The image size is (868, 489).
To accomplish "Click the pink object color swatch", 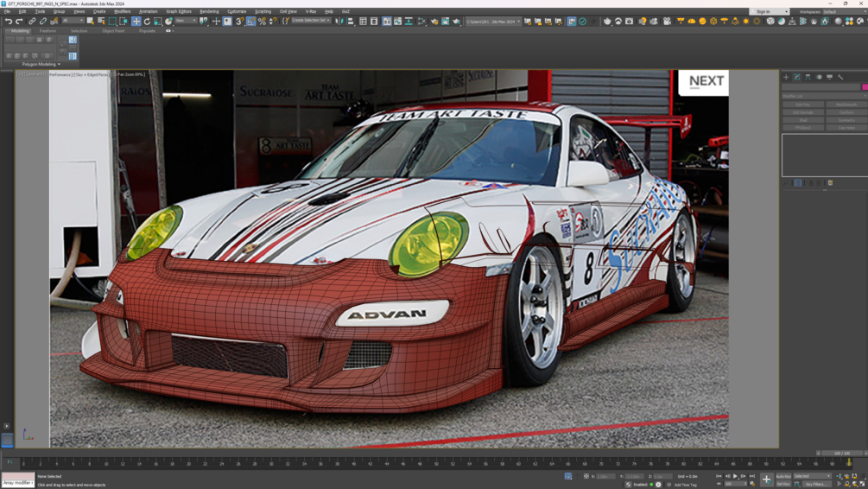I will click(x=865, y=87).
